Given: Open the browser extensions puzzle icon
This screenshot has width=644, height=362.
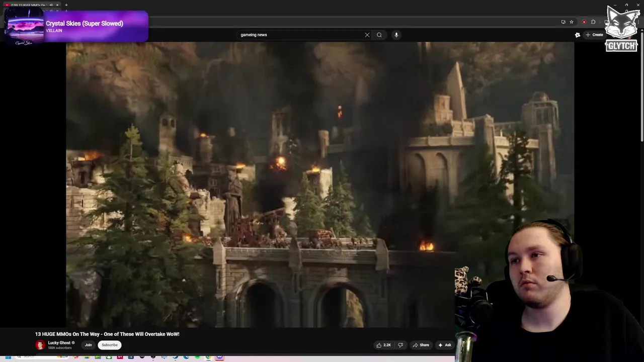Looking at the screenshot, I should tap(593, 22).
